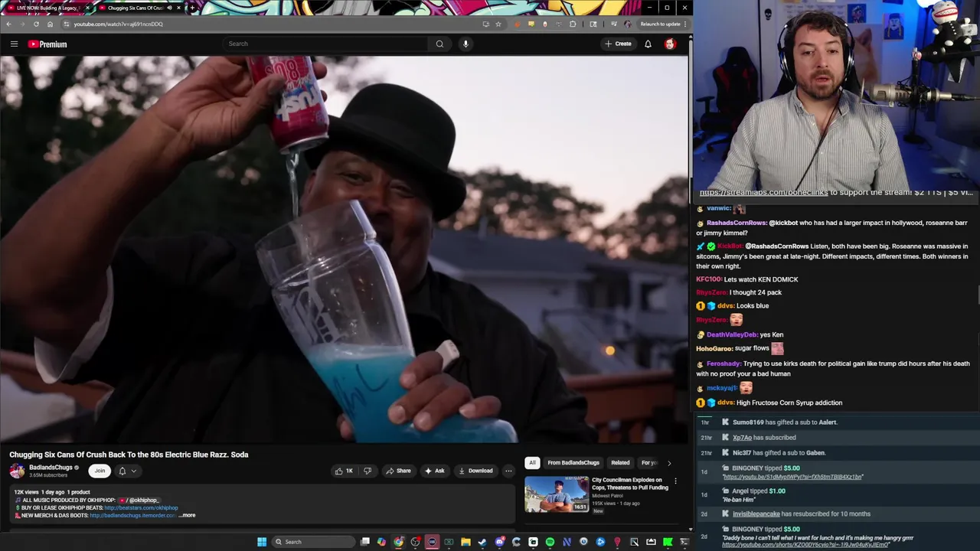This screenshot has height=551, width=980.
Task: Open File Explorer from the taskbar
Action: (x=465, y=542)
